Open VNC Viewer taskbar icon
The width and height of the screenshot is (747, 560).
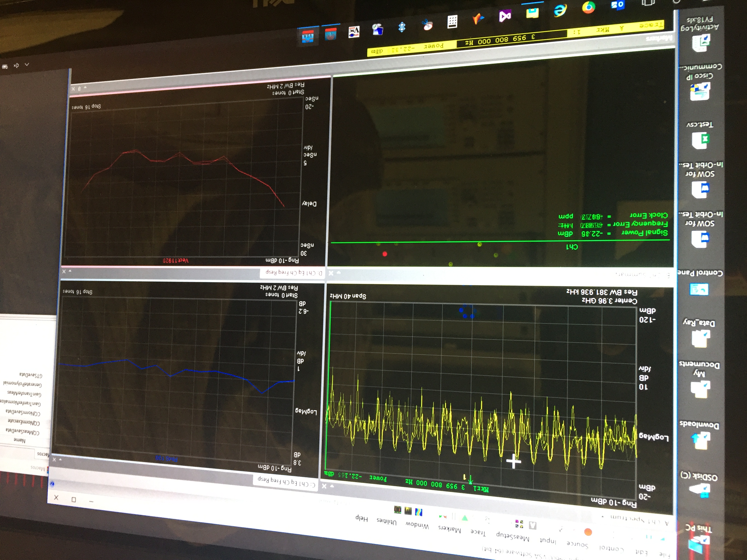(x=354, y=32)
